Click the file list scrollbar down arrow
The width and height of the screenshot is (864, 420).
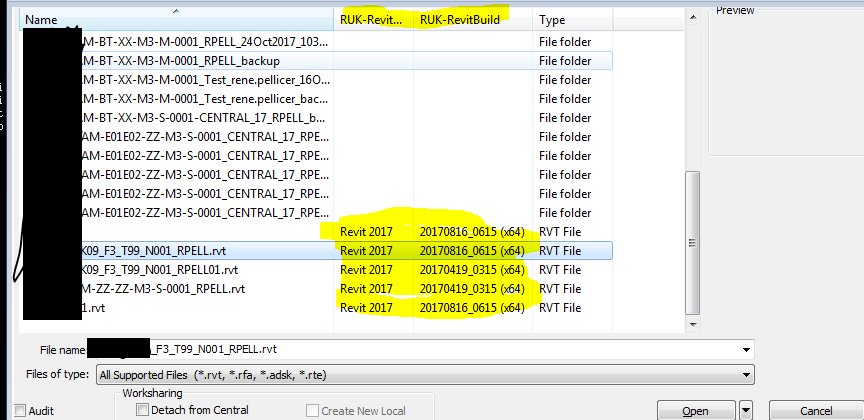tap(693, 325)
